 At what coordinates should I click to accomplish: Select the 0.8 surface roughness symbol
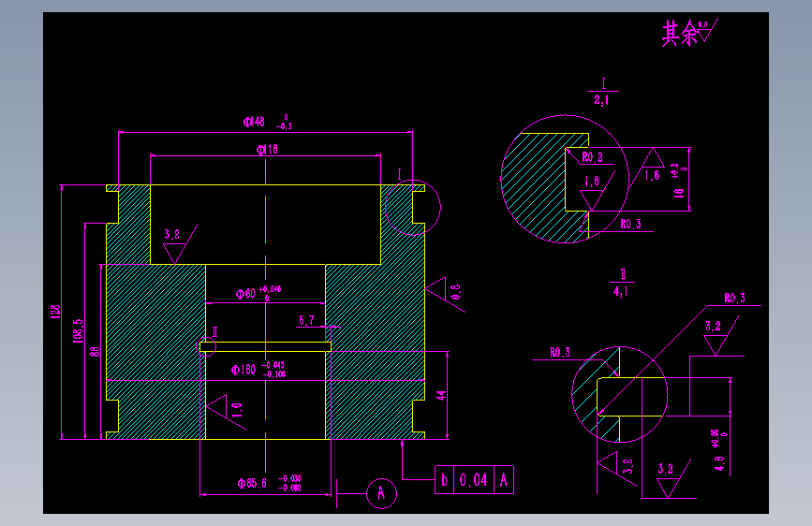coord(446,294)
